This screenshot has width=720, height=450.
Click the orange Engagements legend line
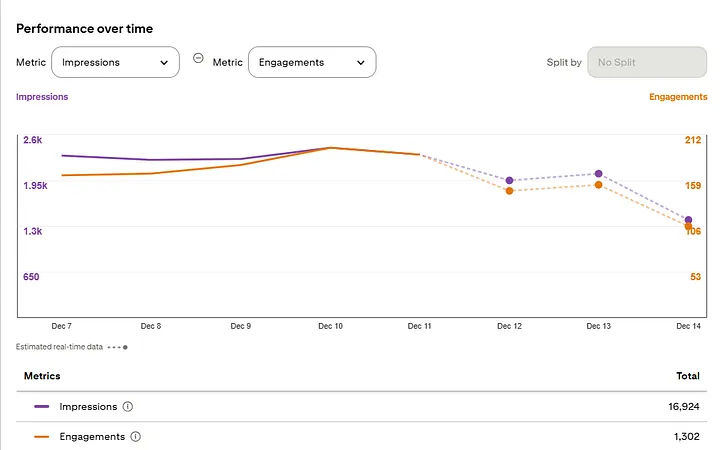coord(41,437)
